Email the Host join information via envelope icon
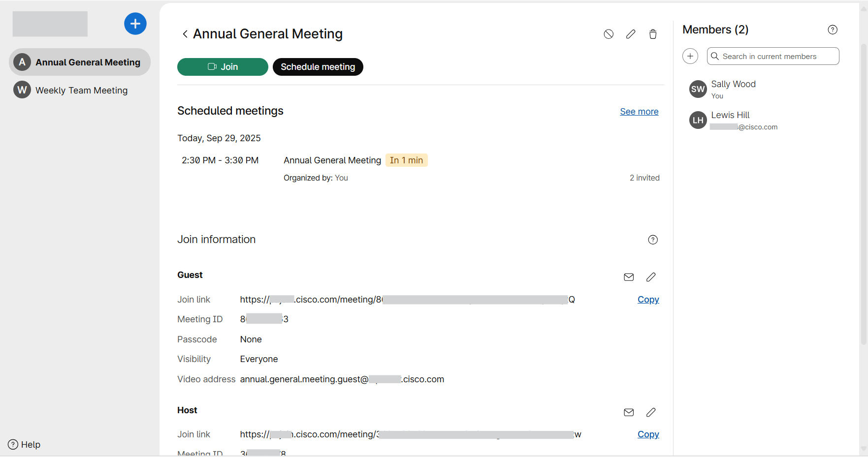The image size is (868, 457). point(628,412)
